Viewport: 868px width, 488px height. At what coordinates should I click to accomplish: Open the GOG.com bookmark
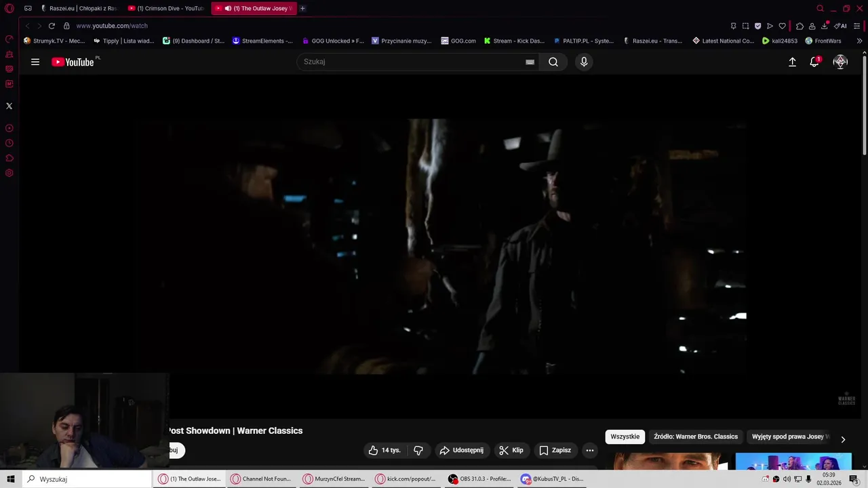tap(458, 41)
